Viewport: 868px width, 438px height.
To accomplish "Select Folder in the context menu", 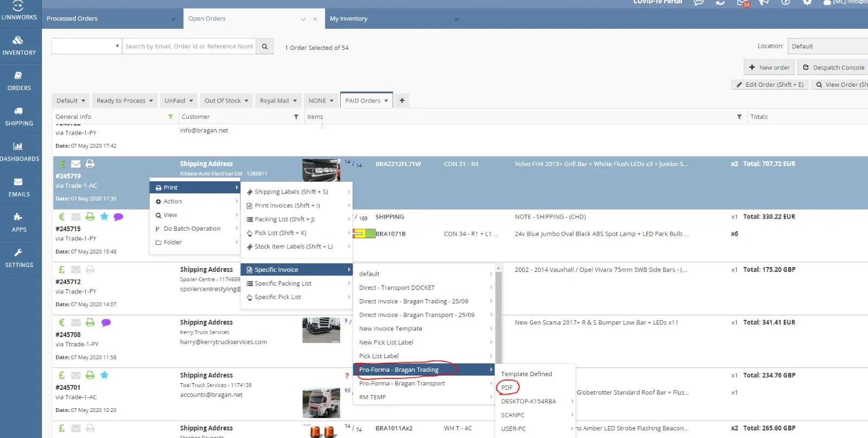I will click(194, 243).
